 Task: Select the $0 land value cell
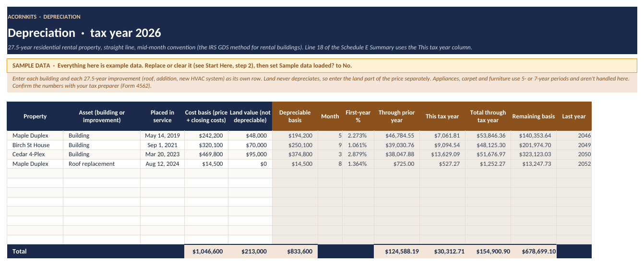tap(250, 164)
